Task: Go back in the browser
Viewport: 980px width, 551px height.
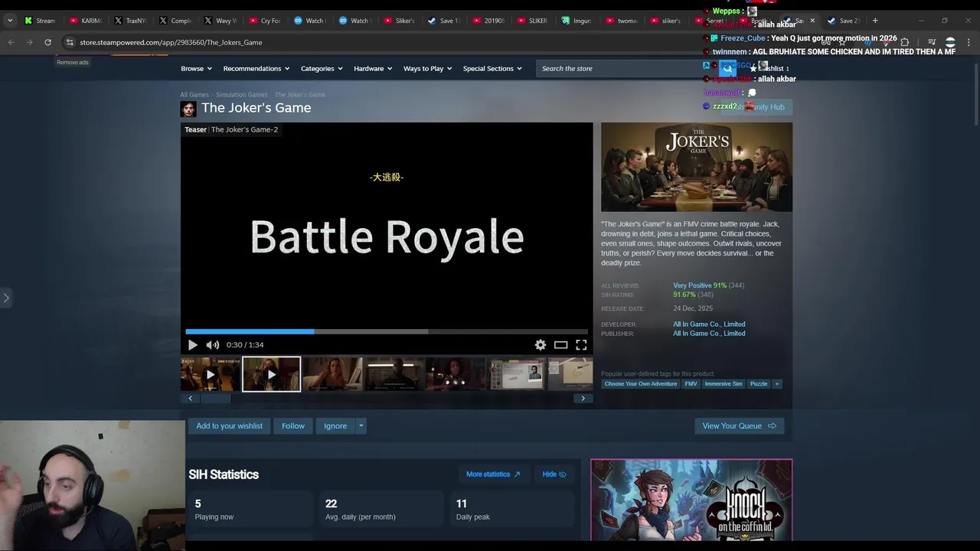Action: point(11,42)
